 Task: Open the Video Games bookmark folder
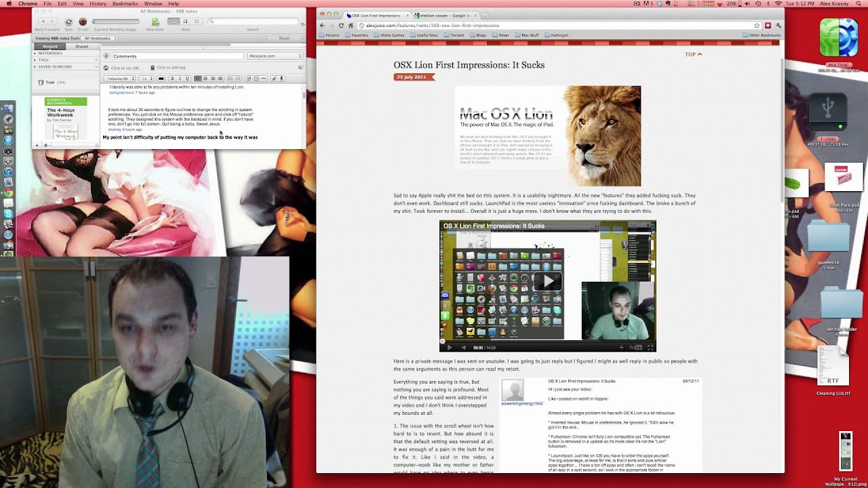pyautogui.click(x=389, y=35)
